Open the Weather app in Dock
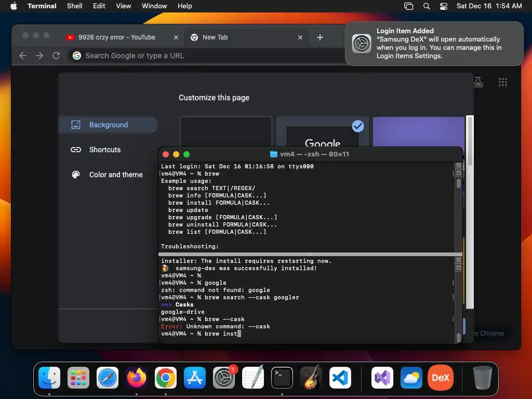This screenshot has width=532, height=399. [411, 378]
